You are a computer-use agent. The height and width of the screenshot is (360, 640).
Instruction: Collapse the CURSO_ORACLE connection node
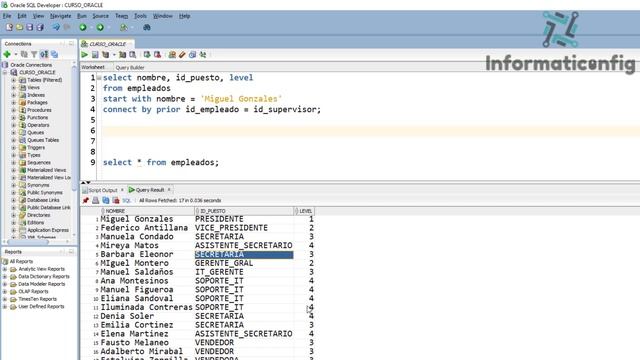click(x=5, y=72)
